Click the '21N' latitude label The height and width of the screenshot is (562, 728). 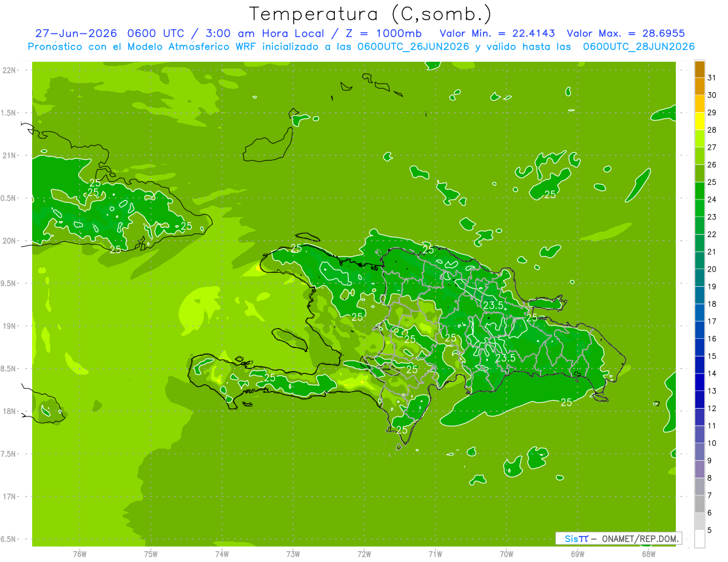pyautogui.click(x=10, y=155)
